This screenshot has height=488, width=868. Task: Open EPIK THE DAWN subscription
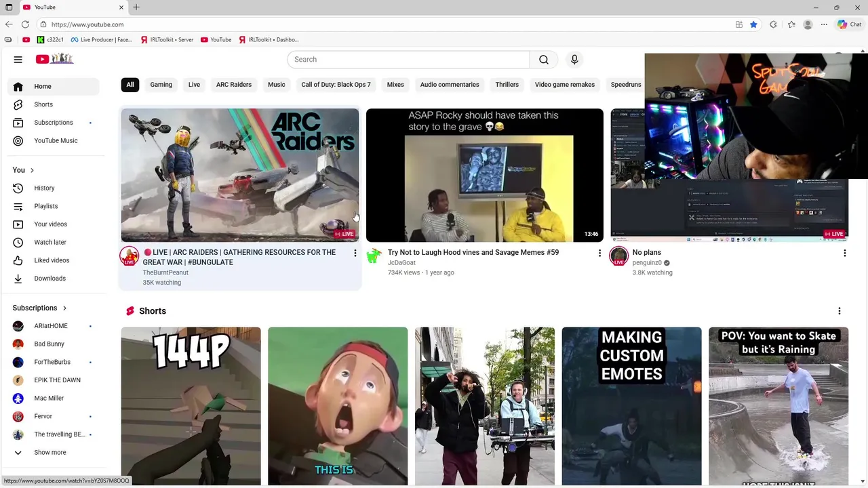point(54,380)
